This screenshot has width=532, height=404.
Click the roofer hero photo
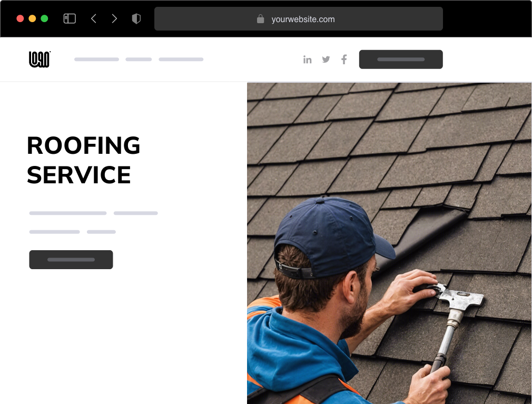tap(389, 243)
